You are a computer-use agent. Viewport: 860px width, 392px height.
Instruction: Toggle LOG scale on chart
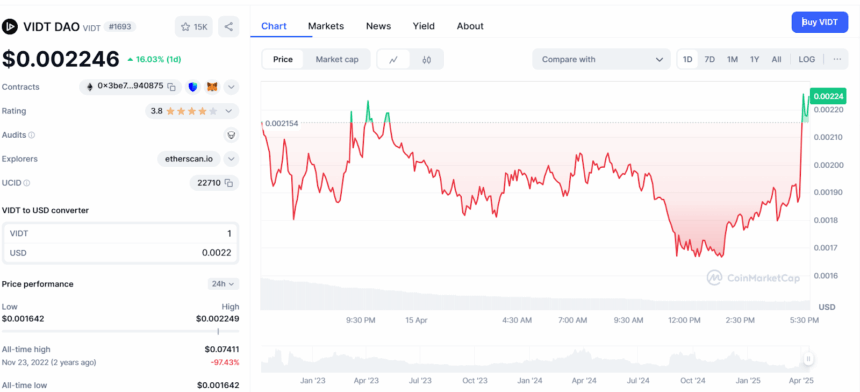pos(807,59)
